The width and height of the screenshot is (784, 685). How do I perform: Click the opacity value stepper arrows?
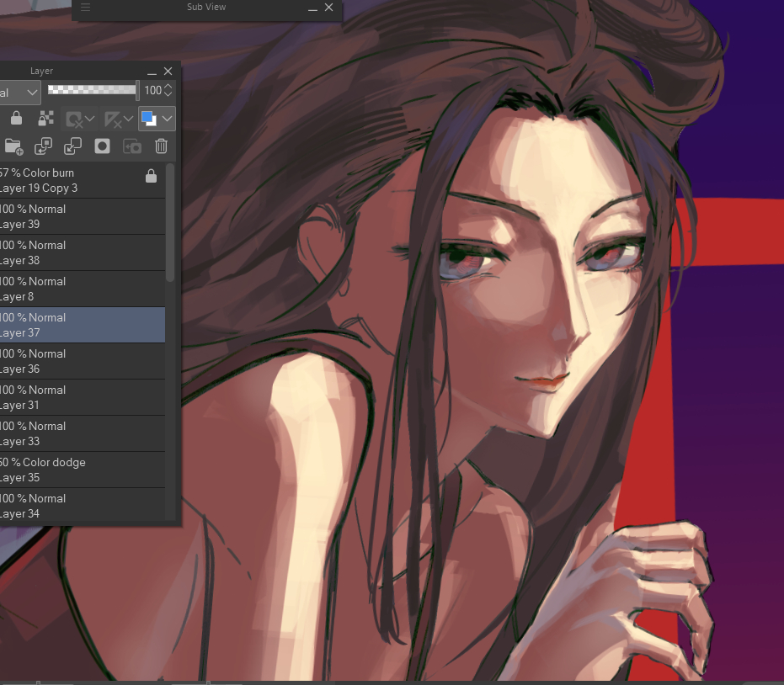(168, 90)
